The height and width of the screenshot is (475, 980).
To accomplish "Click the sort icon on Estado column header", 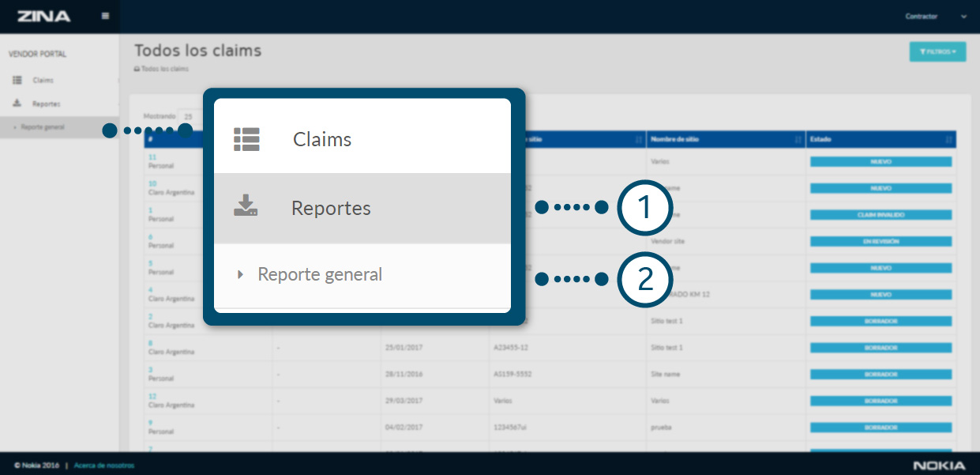I will (x=948, y=140).
